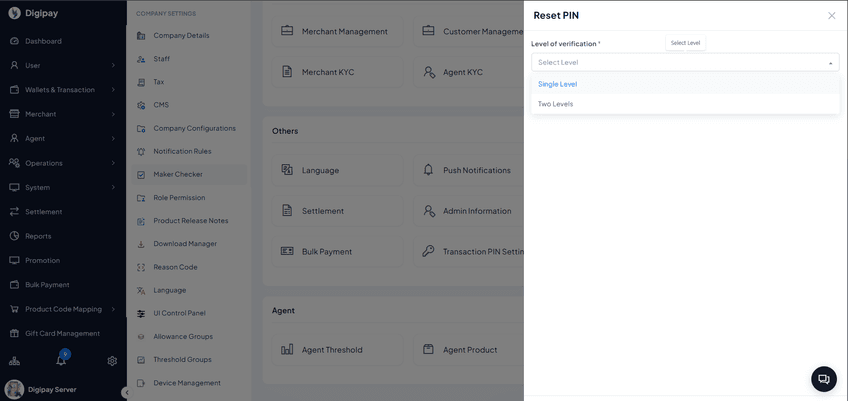Expand the Operations submenu chevron
This screenshot has width=848, height=401.
click(x=113, y=163)
